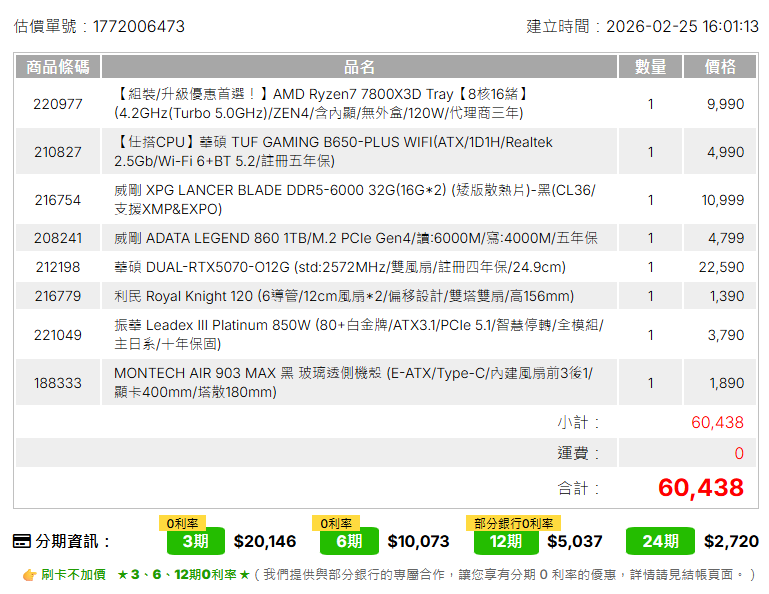
Task: Click the 數量 column header
Action: 650,67
